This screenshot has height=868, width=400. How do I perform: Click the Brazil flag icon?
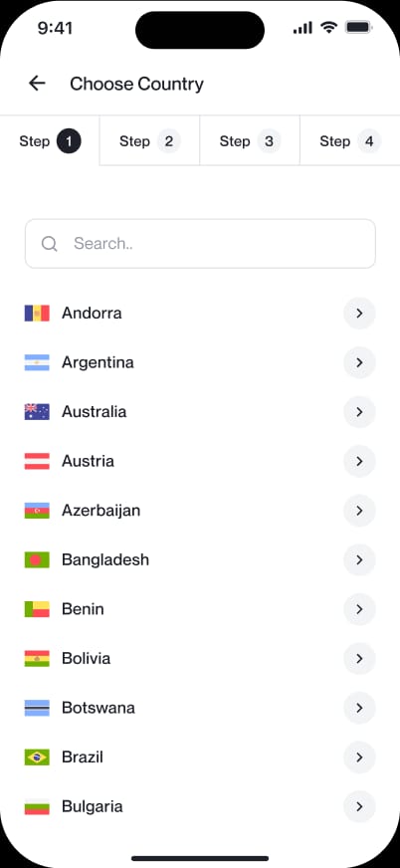coord(37,758)
